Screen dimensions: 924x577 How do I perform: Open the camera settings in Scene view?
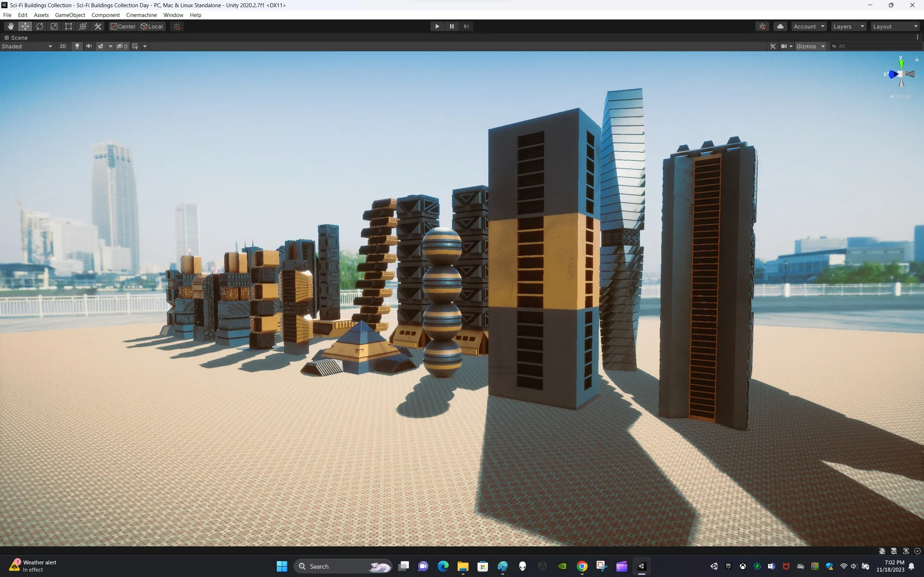point(786,46)
